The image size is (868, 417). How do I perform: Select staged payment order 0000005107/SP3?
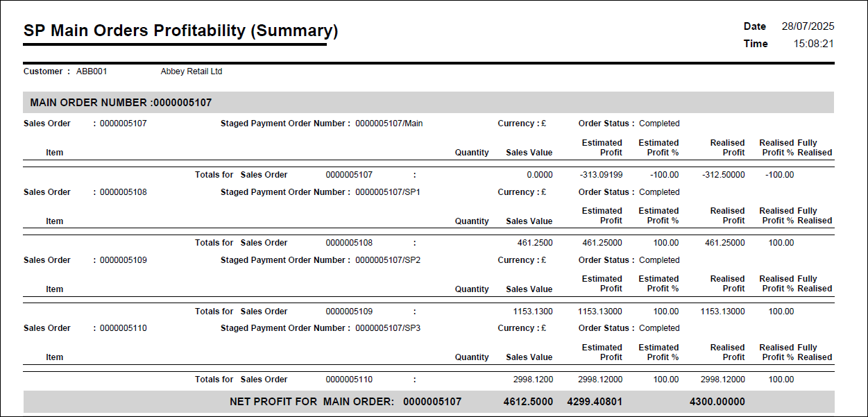point(388,328)
